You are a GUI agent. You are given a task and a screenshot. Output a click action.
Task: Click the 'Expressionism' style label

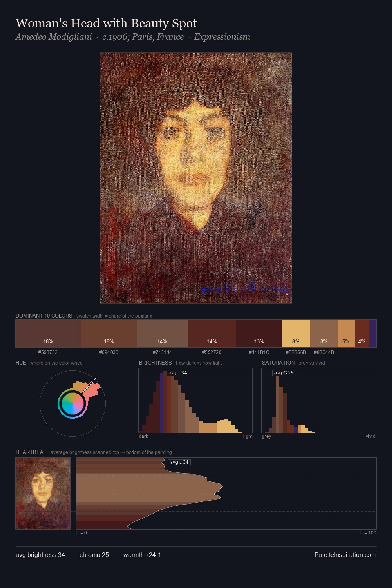(x=222, y=37)
